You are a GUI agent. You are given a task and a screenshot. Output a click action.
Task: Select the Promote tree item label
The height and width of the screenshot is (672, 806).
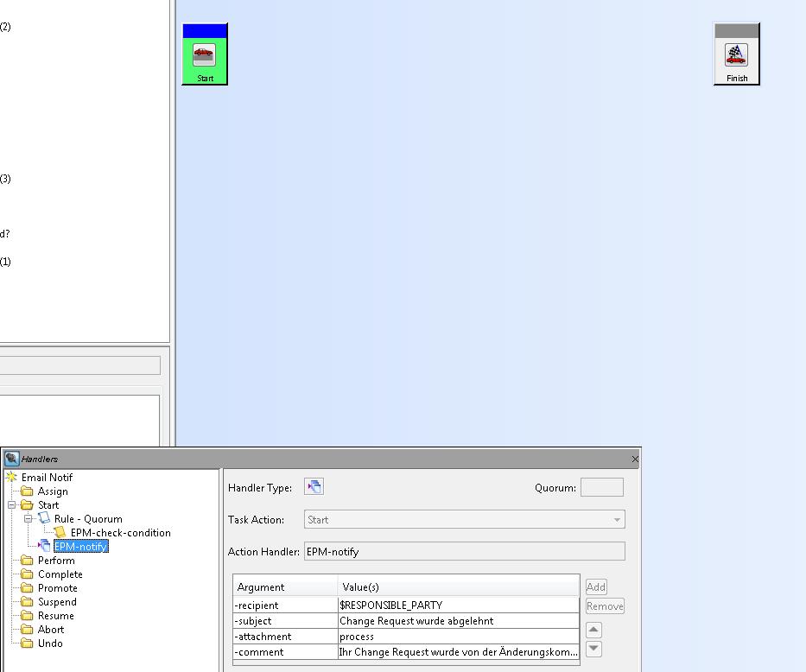(58, 587)
